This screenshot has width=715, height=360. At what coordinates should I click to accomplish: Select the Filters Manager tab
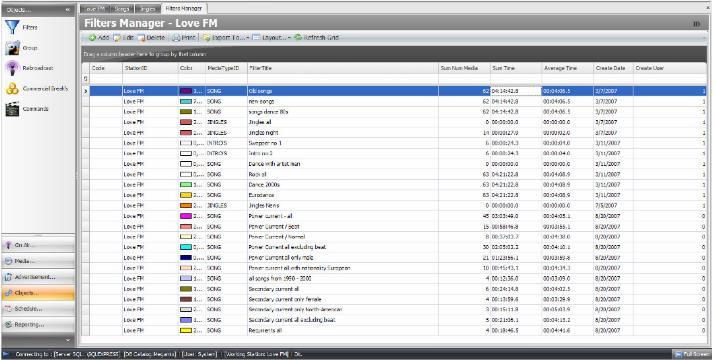pyautogui.click(x=184, y=9)
